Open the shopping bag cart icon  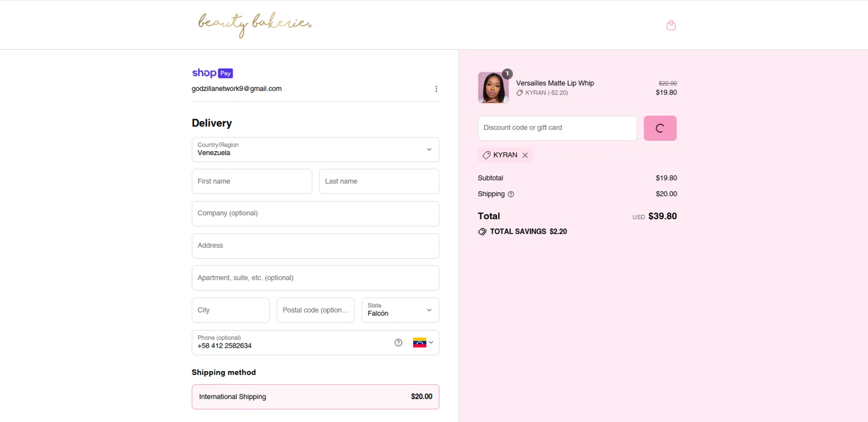tap(671, 25)
